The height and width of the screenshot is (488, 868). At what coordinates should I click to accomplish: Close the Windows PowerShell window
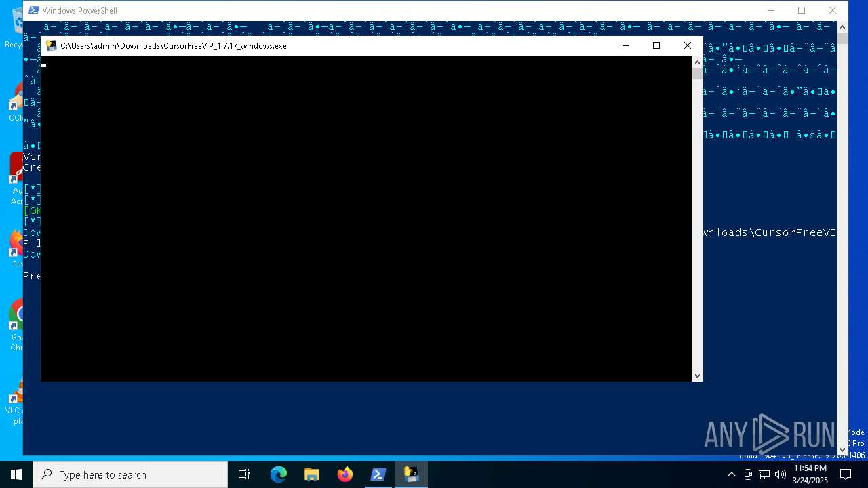833,10
